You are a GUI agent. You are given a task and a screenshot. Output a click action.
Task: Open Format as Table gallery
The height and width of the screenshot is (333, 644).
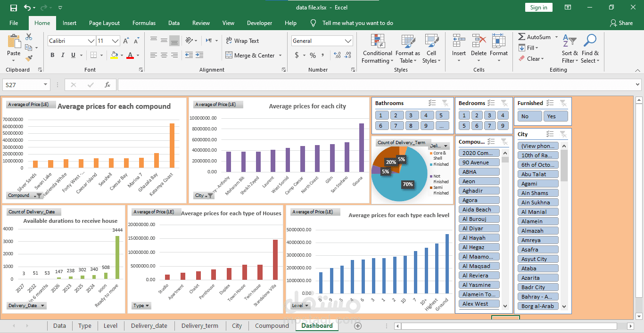point(408,49)
